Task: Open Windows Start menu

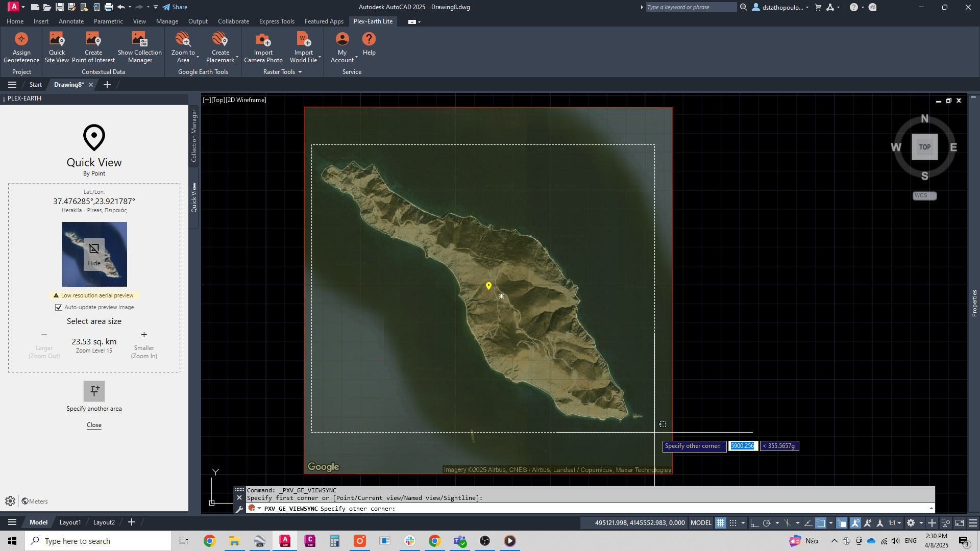Action: coord(12,541)
